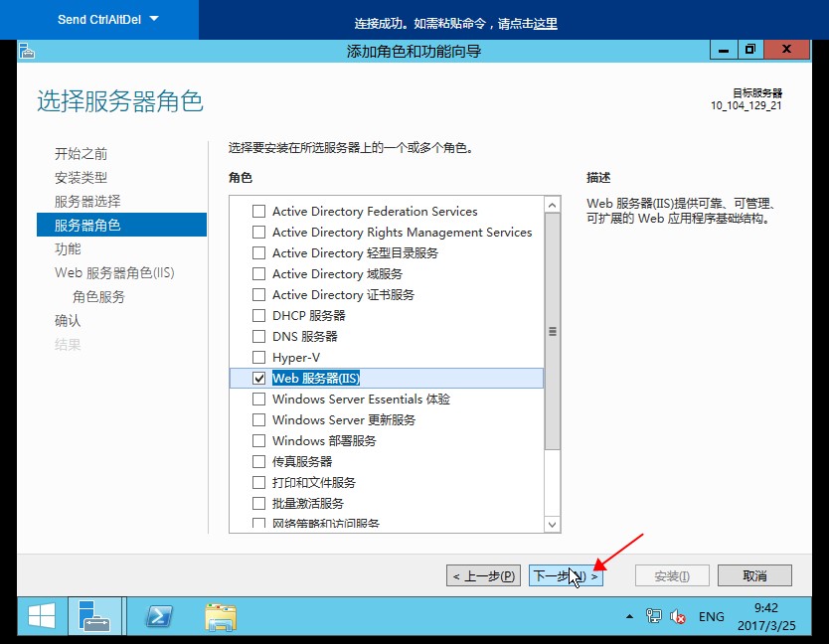The width and height of the screenshot is (829, 644).
Task: Check Active Directory Federation Services
Action: (259, 212)
